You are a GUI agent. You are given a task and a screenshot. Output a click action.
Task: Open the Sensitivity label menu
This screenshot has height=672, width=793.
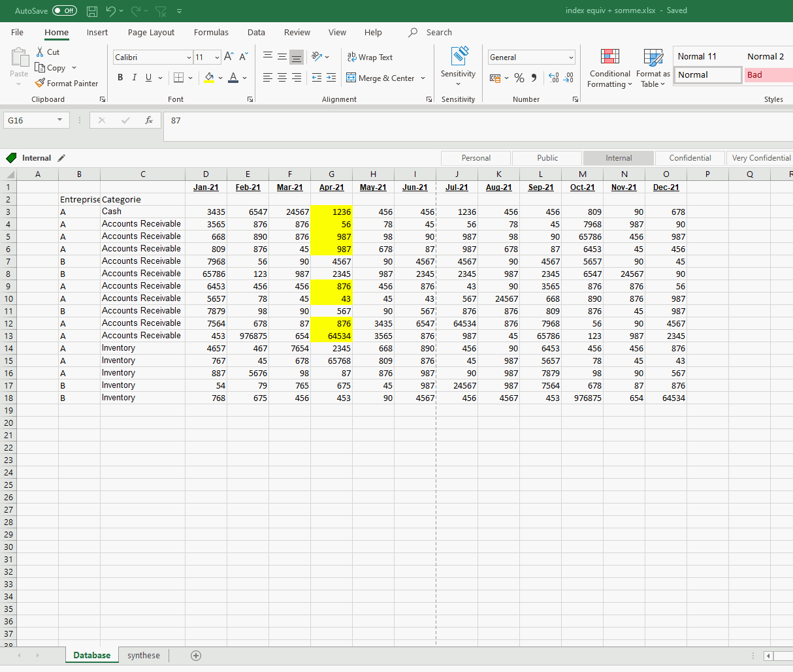pyautogui.click(x=458, y=67)
